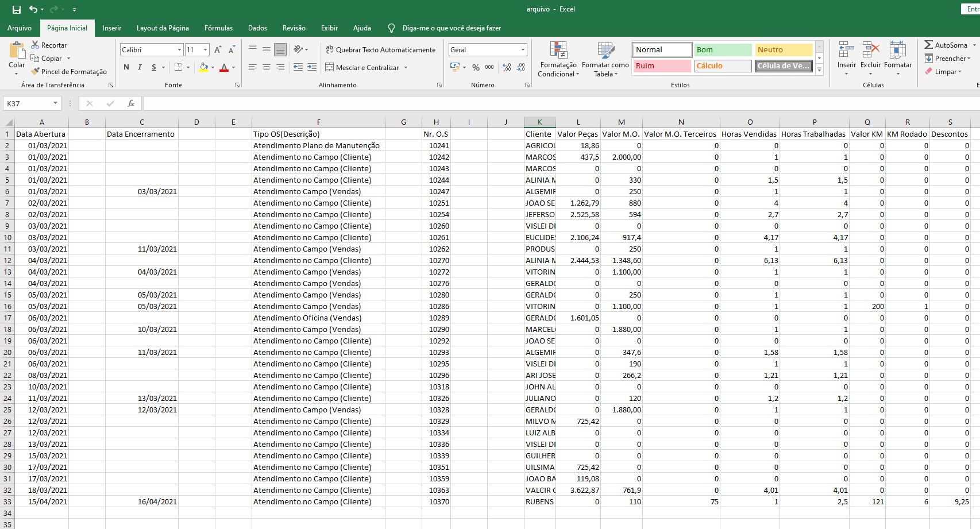The height and width of the screenshot is (529, 980).
Task: Apply fill color with the paint bucket
Action: pos(203,67)
